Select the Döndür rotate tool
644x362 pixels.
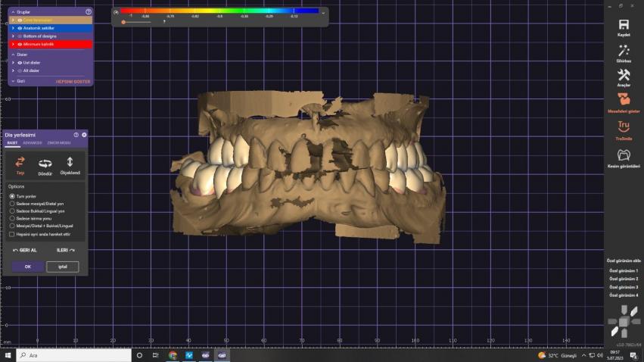coord(45,163)
